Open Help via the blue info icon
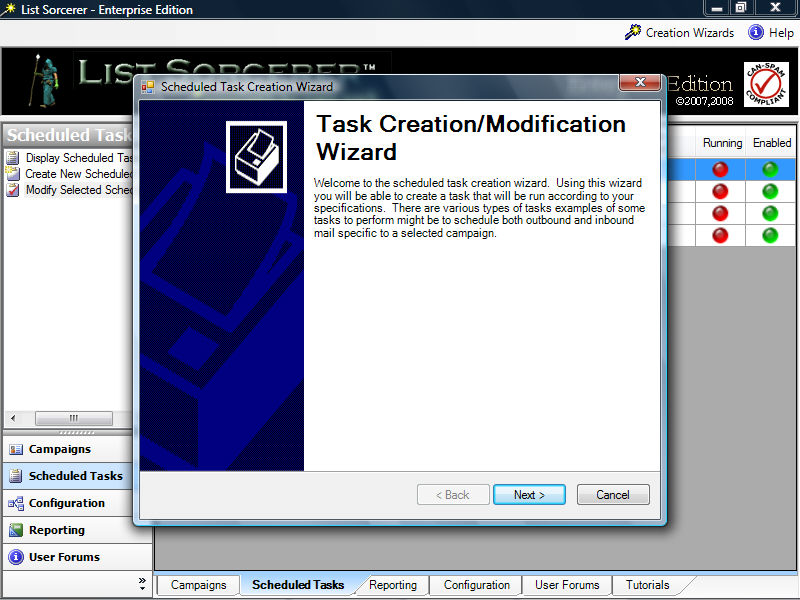Screen dimensions: 800x600 [x=756, y=32]
